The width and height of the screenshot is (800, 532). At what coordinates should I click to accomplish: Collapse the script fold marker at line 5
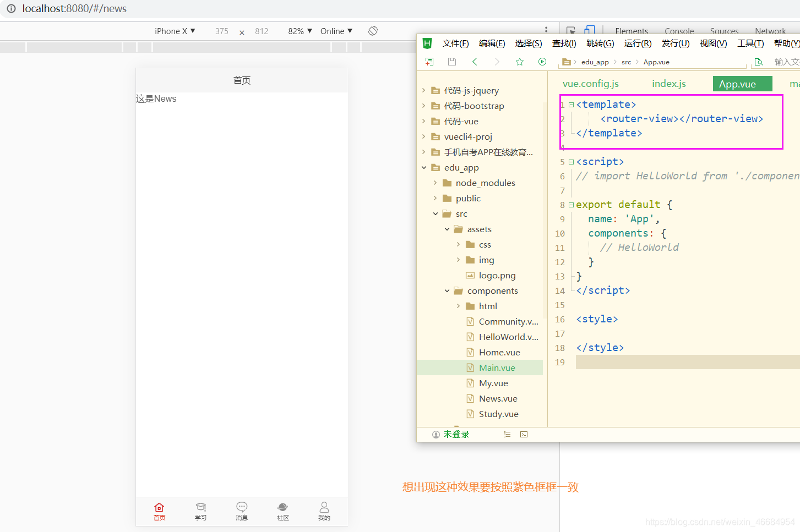pyautogui.click(x=571, y=162)
